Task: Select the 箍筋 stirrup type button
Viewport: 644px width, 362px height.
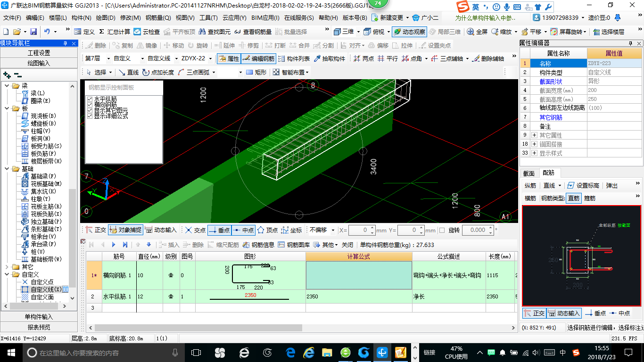Action: pyautogui.click(x=589, y=198)
